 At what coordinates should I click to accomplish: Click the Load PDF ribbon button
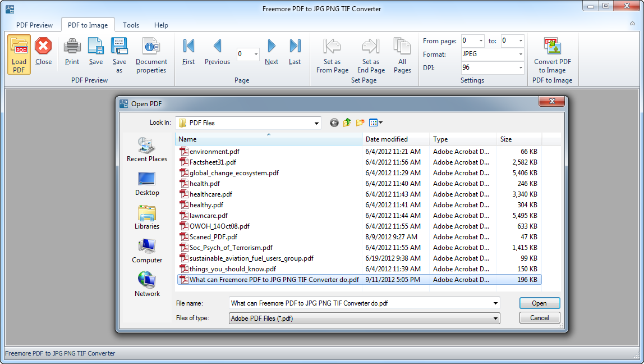19,54
